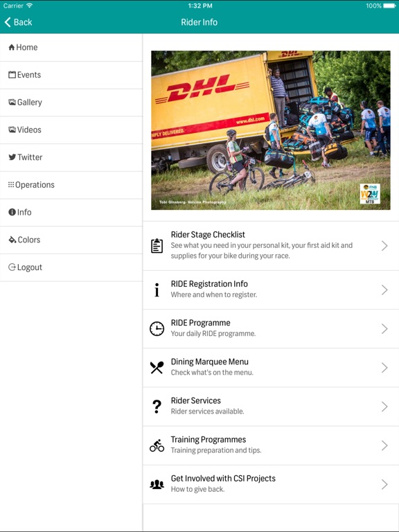Tap the paint bucket Colors icon

point(12,240)
